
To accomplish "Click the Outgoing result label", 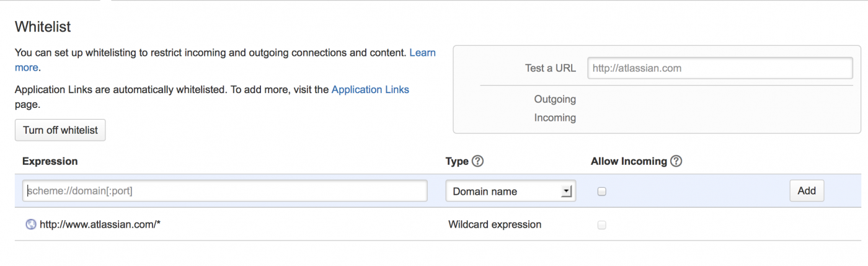I will (554, 99).
